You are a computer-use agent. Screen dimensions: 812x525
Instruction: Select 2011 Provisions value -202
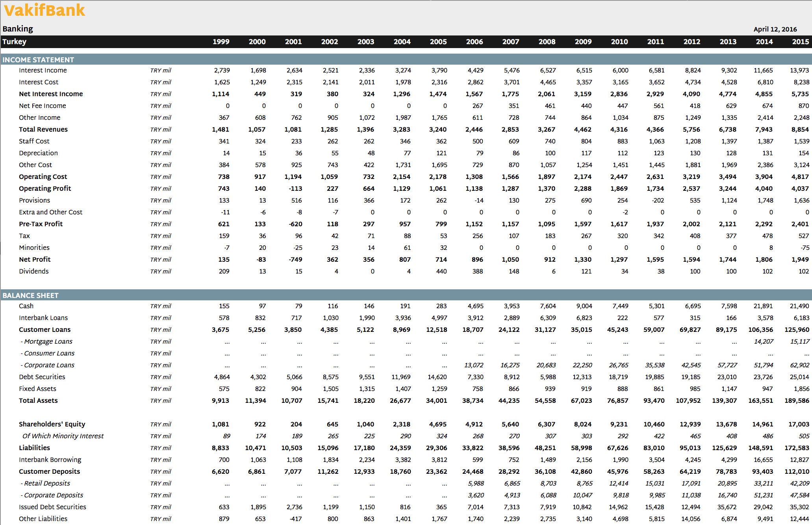click(658, 200)
